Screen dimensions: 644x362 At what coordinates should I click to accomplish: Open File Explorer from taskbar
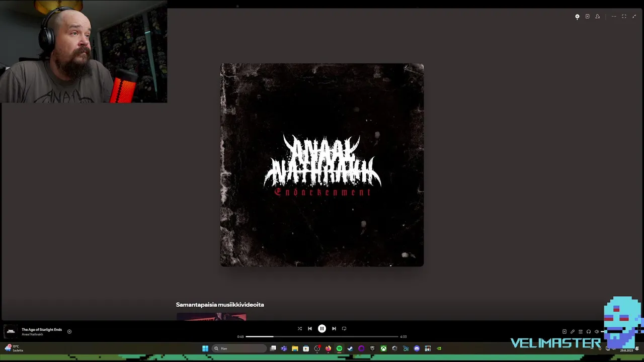click(x=295, y=348)
